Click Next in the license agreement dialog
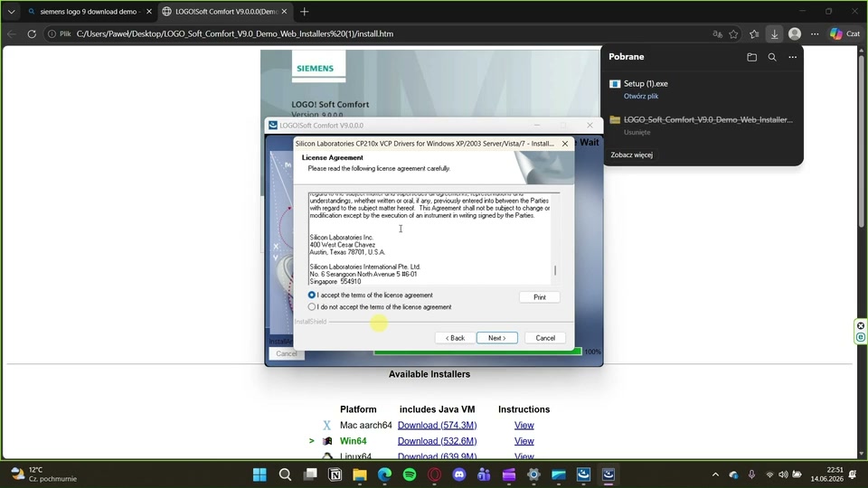This screenshot has height=488, width=868. (x=496, y=337)
